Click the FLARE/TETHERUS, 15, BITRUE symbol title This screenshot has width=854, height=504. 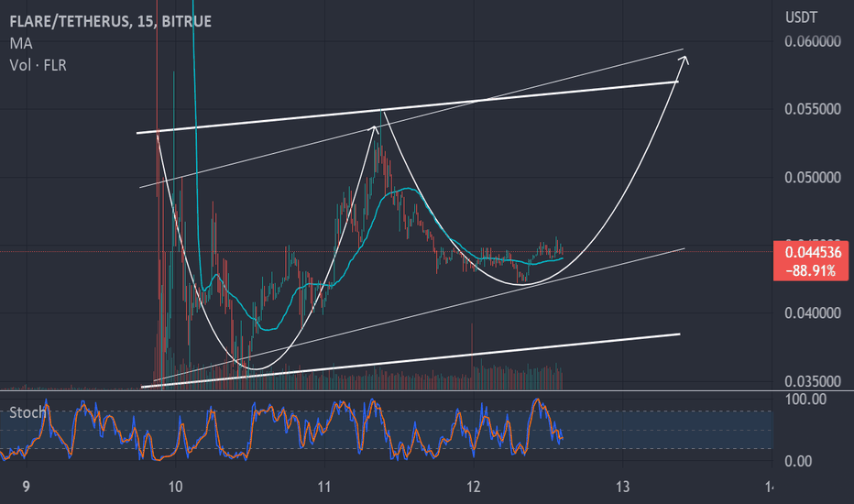pyautogui.click(x=111, y=21)
